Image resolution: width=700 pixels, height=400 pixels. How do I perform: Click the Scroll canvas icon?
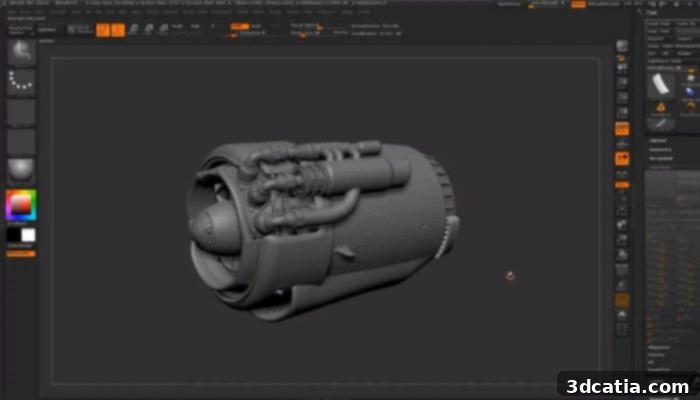click(622, 67)
